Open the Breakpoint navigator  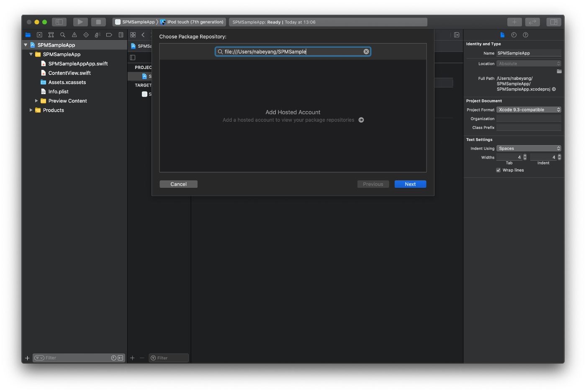[x=109, y=35]
